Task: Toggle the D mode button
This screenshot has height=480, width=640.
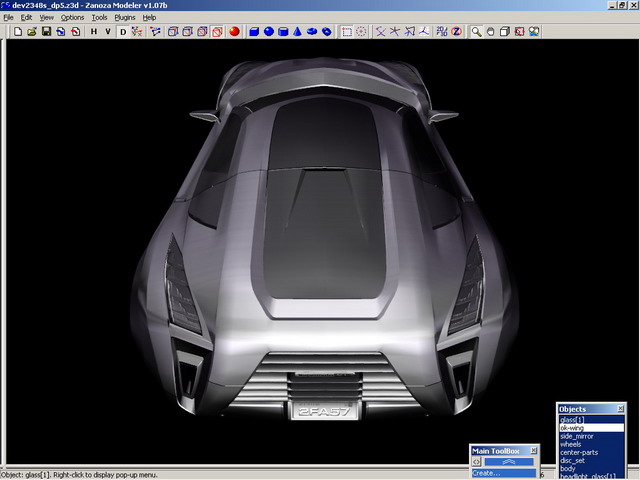Action: point(124,31)
